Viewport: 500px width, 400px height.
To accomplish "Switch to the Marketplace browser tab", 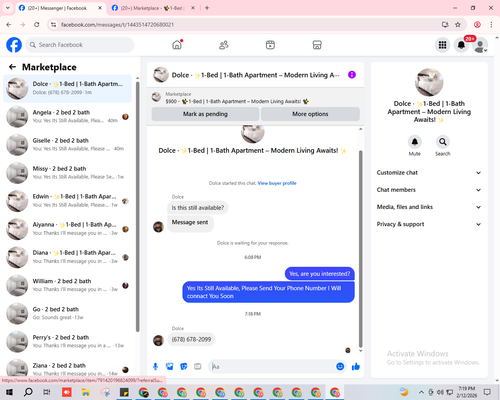I will pyautogui.click(x=153, y=8).
